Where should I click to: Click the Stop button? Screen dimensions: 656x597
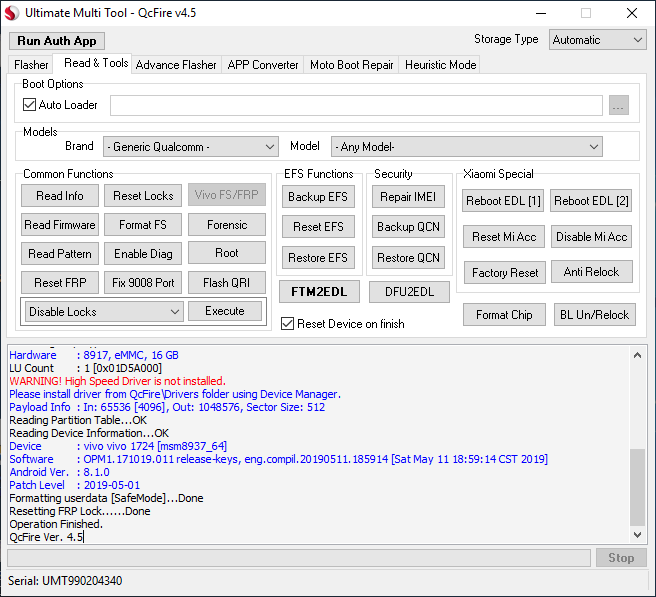(621, 558)
